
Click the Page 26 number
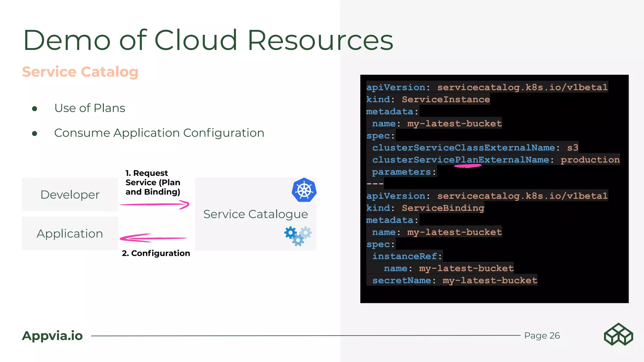point(542,336)
